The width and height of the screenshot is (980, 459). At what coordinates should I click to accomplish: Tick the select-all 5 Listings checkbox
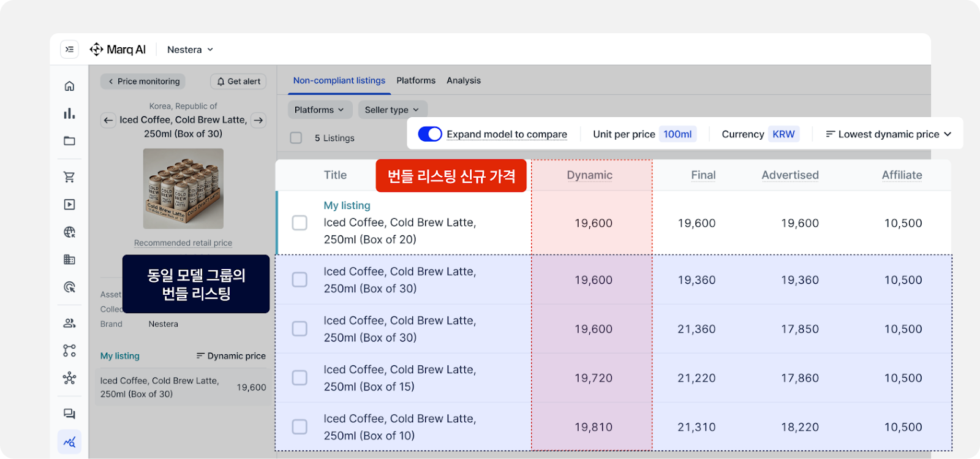296,138
